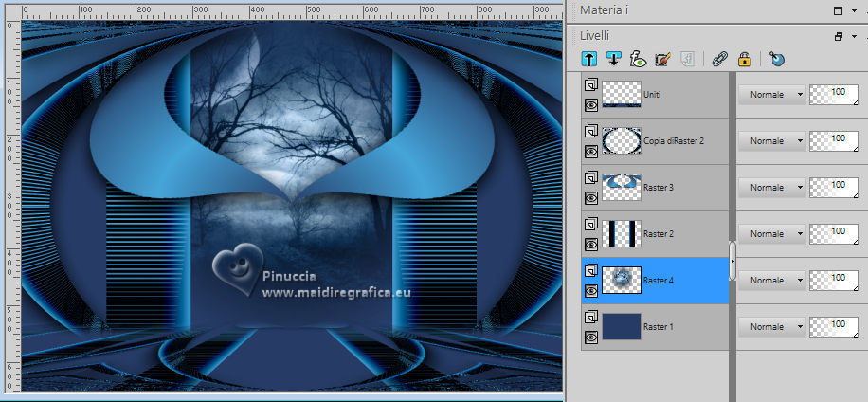Toggle visibility of Raster 3 layer
Screen dimensions: 868x402
point(591,197)
